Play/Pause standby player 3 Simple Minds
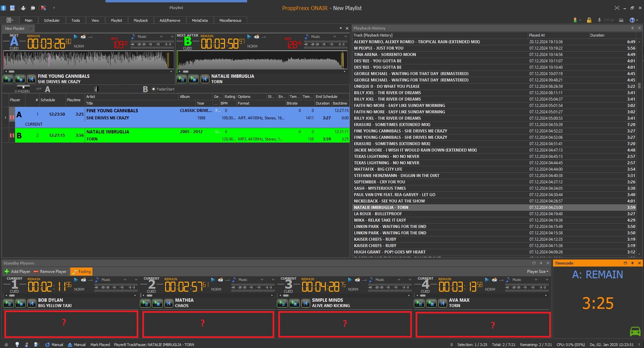The image size is (644, 348). [x=282, y=303]
